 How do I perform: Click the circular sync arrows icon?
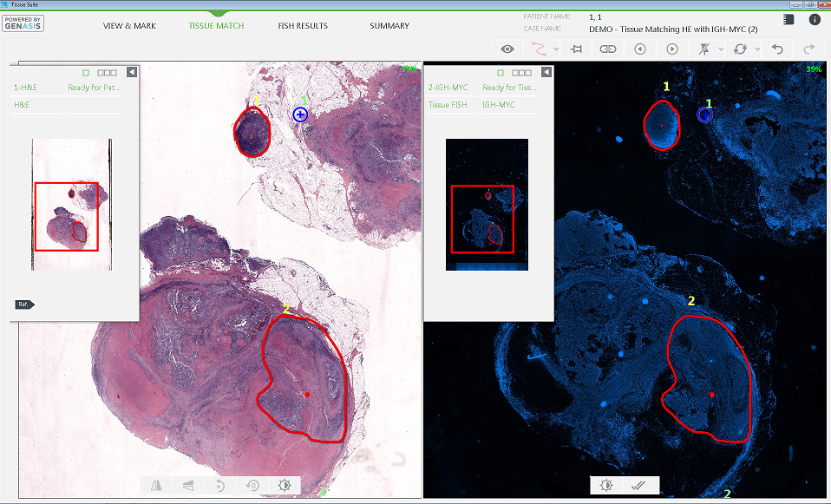pos(740,49)
